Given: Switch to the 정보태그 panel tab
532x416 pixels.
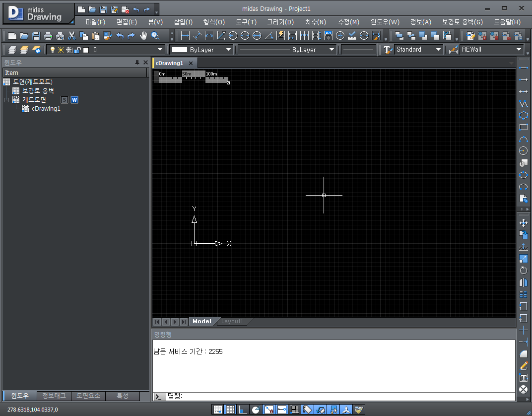Looking at the screenshot, I should [x=54, y=396].
